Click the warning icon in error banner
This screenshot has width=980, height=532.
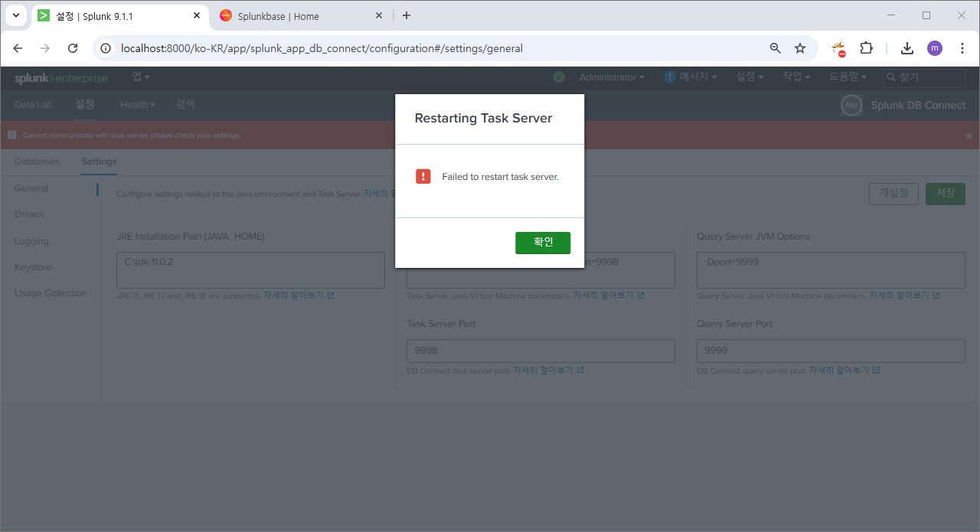pos(12,135)
